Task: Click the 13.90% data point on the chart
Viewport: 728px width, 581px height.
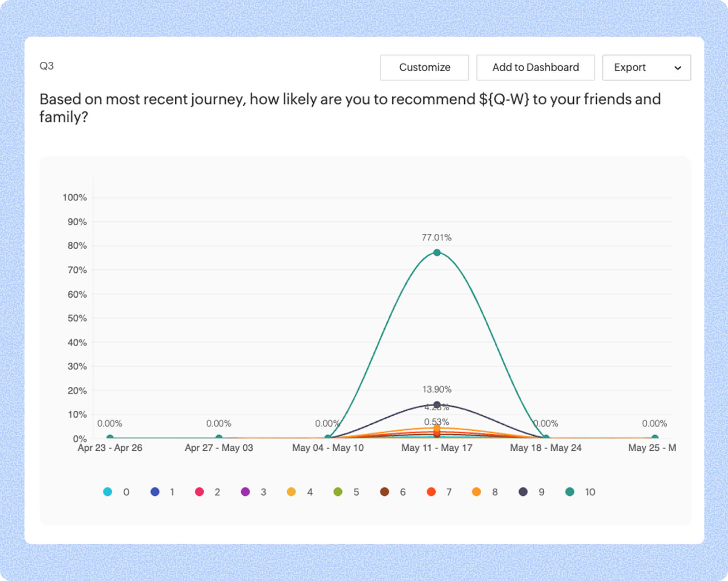Action: (x=437, y=404)
